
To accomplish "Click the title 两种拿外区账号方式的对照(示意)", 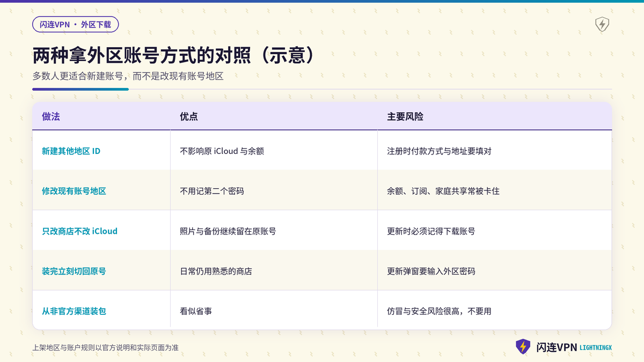I will [173, 56].
